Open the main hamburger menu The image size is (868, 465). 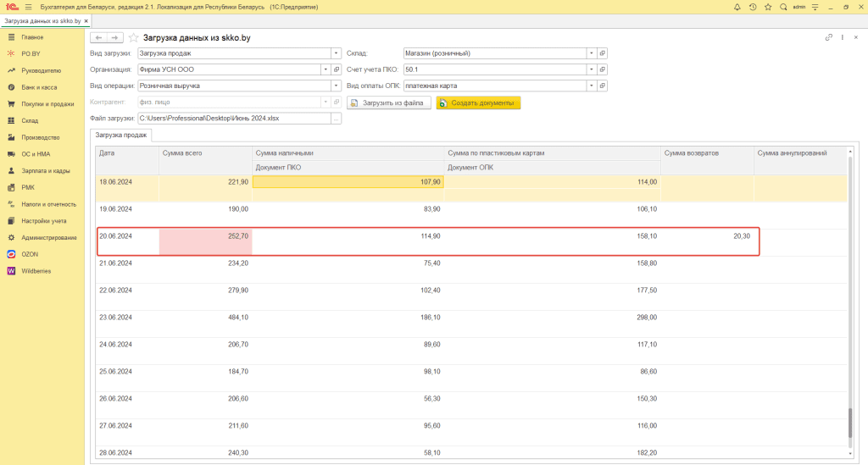click(28, 7)
